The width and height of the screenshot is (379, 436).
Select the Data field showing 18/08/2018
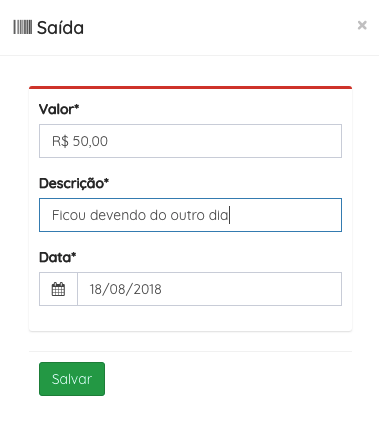tap(210, 289)
